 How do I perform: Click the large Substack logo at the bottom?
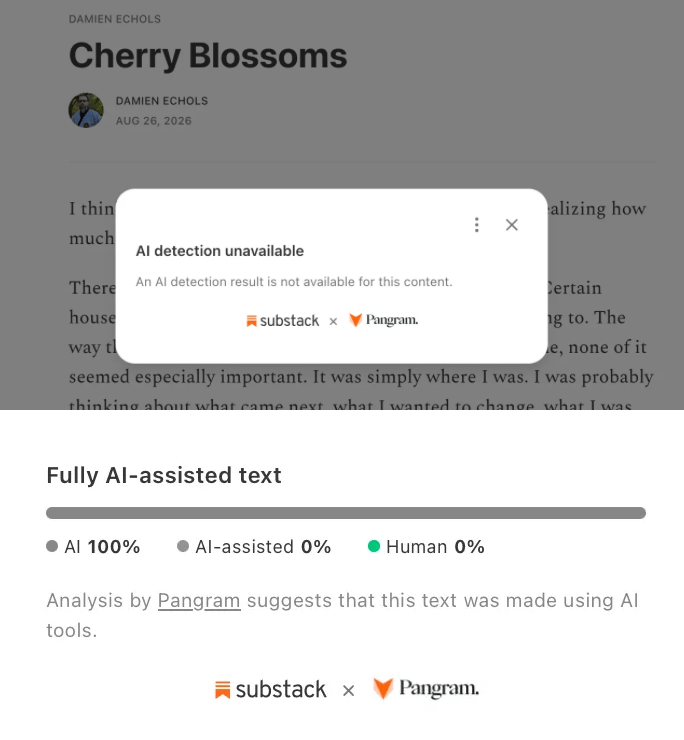(270, 690)
